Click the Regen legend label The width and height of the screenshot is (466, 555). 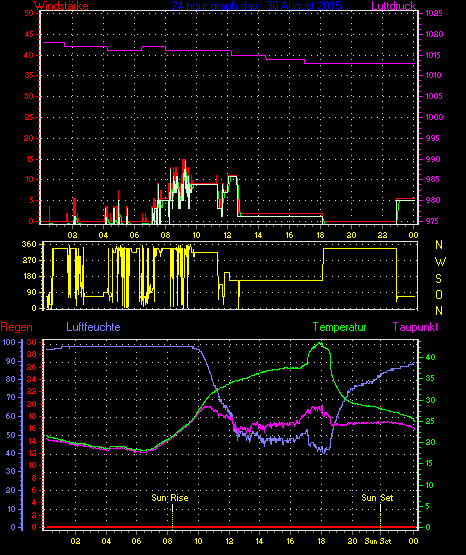coord(16,327)
